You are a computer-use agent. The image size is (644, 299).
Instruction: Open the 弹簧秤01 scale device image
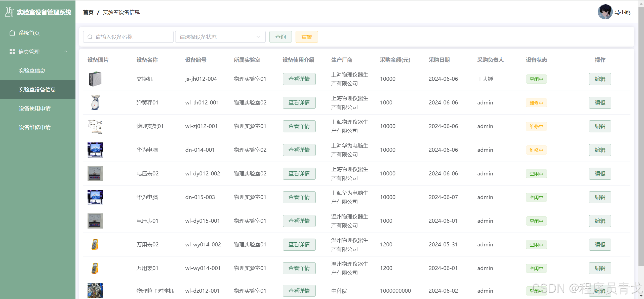tap(95, 103)
